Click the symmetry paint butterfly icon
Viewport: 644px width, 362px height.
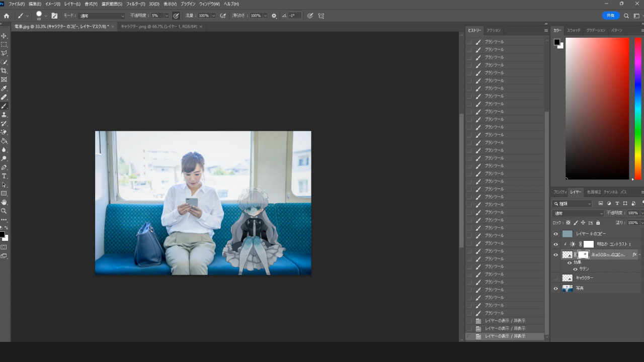pos(321,16)
